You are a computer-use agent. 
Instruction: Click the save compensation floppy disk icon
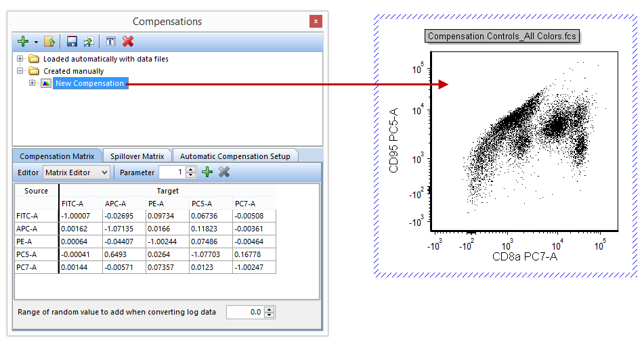click(x=72, y=42)
